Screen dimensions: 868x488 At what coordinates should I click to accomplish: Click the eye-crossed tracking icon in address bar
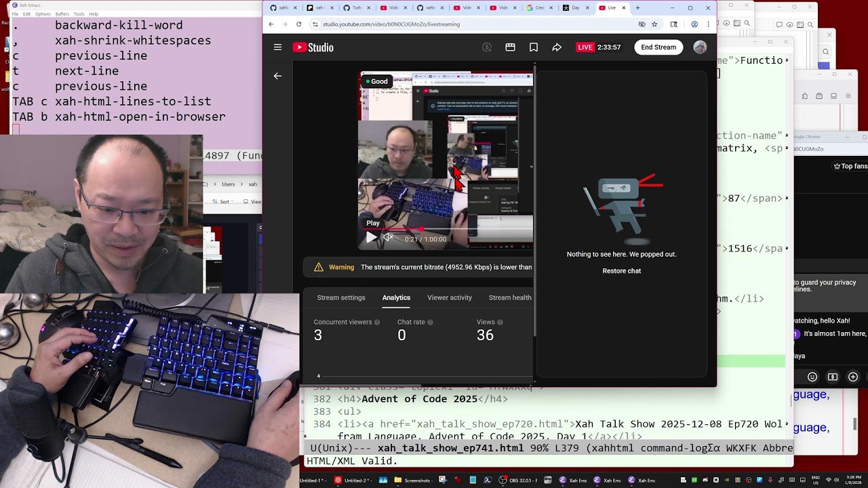pos(642,24)
